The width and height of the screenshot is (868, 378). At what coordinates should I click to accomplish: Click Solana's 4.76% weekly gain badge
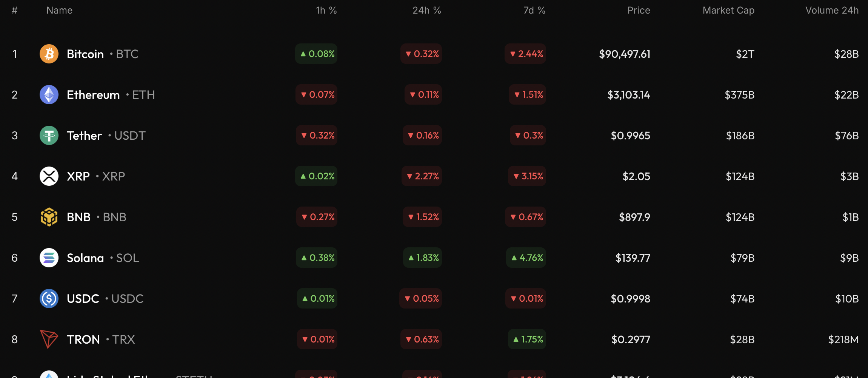pos(526,258)
